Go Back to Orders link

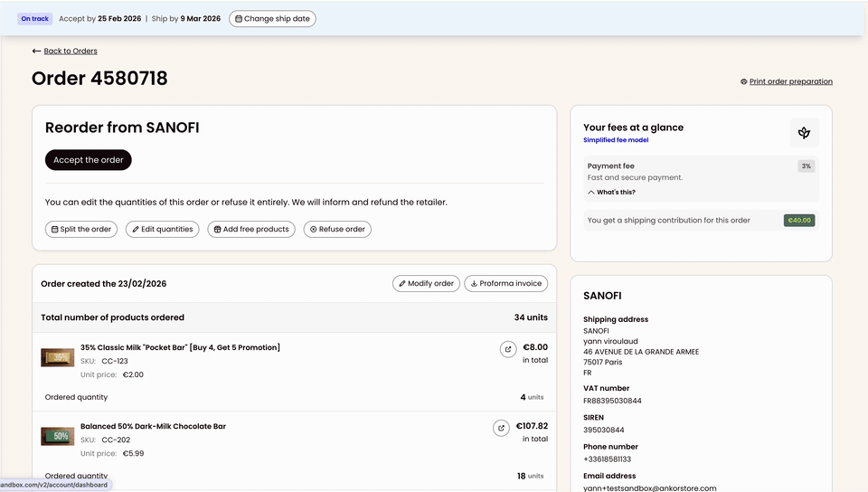pos(71,51)
